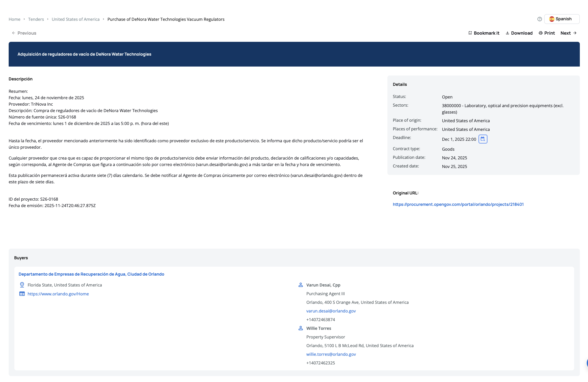Add deadline to calendar icon
Screen dimensions: 588x382
click(483, 139)
